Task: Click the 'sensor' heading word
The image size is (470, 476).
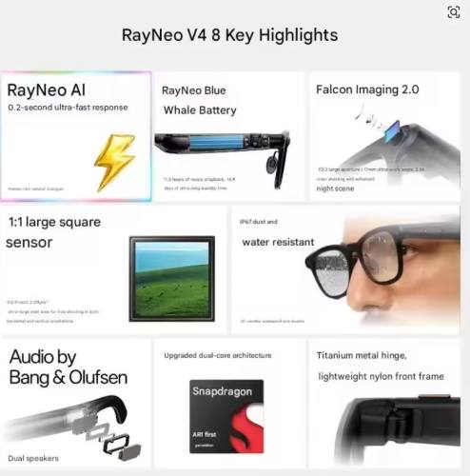Action: pyautogui.click(x=29, y=243)
